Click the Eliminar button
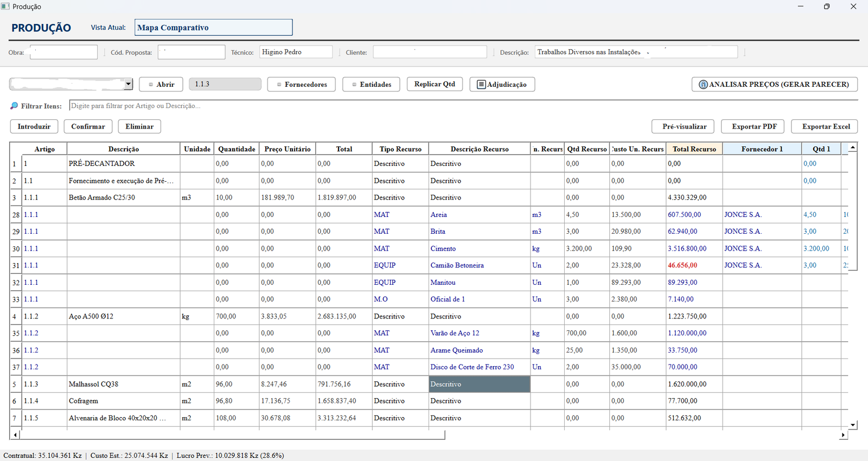Screen dimensions: 868x461 [x=139, y=126]
